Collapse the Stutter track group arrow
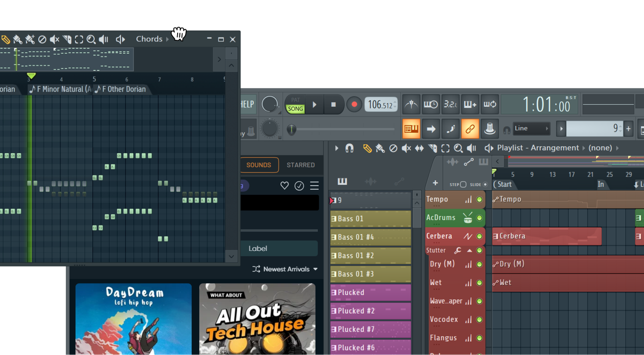Viewport: 644px width, 355px height. [x=469, y=250]
